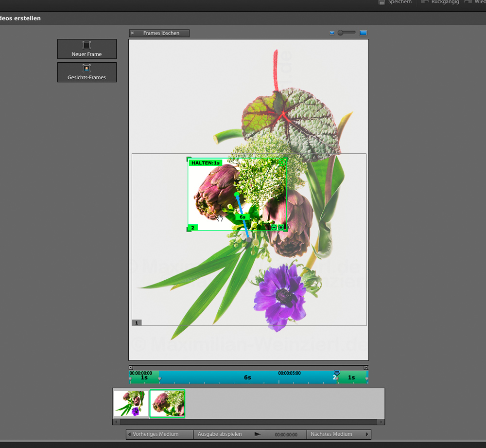
Task: Click Ausgabe abspielen
Action: click(220, 434)
